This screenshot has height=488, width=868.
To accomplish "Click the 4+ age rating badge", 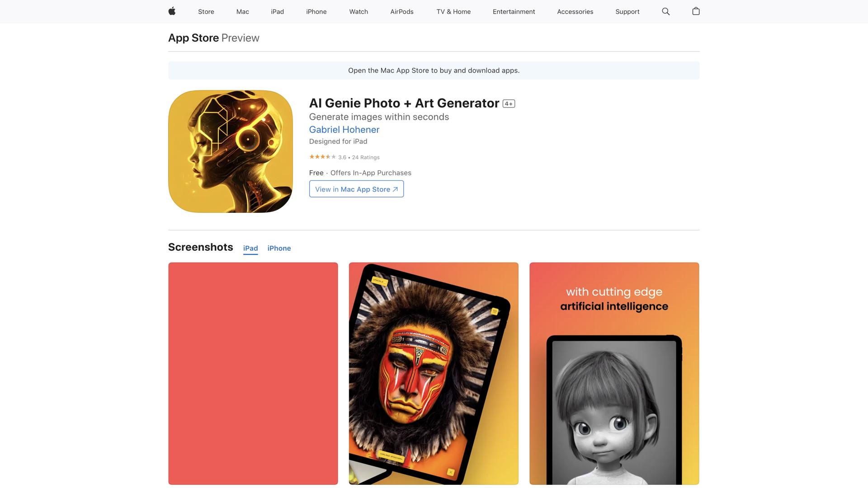I will 509,104.
